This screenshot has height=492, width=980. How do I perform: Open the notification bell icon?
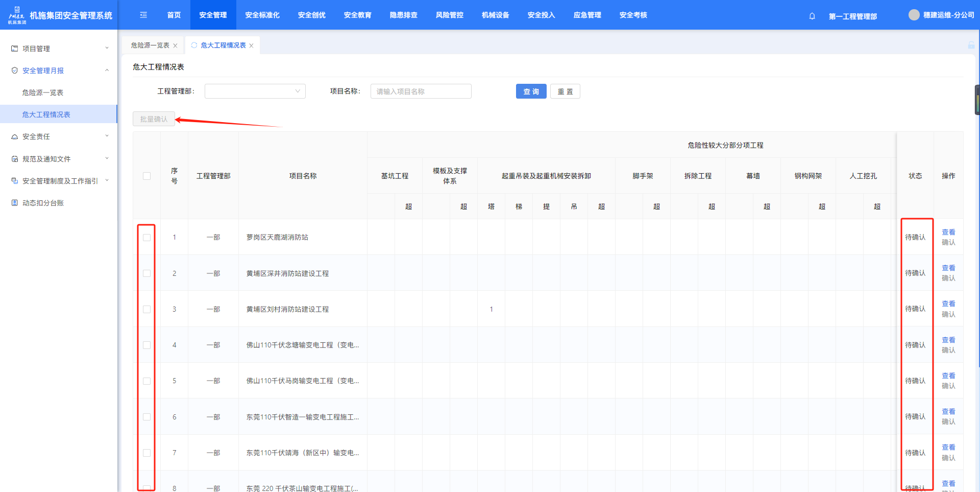coord(812,16)
